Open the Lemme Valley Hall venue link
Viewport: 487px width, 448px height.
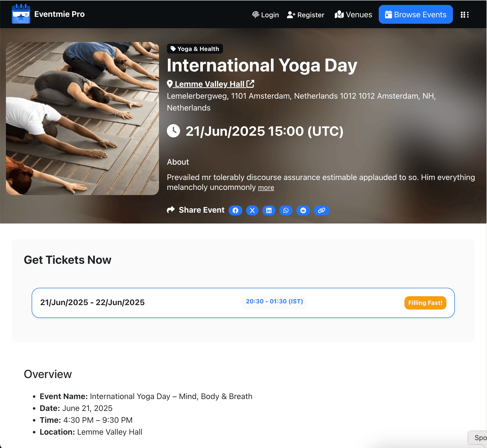[209, 84]
